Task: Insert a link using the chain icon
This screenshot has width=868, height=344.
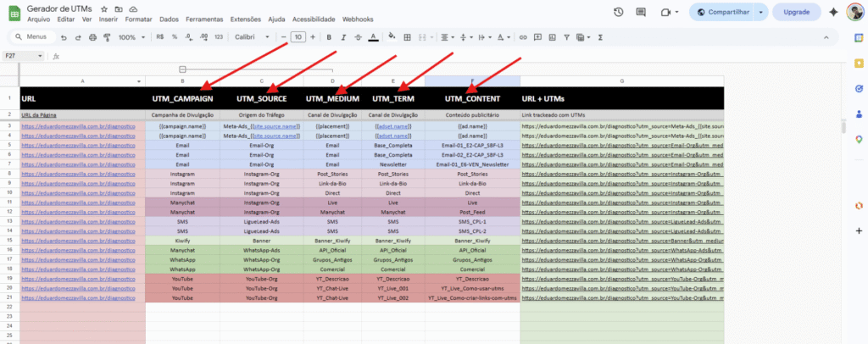Action: click(x=523, y=37)
